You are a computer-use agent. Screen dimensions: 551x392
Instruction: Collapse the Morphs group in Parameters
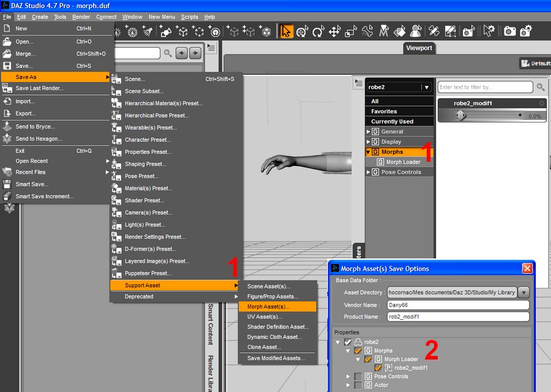tap(369, 152)
